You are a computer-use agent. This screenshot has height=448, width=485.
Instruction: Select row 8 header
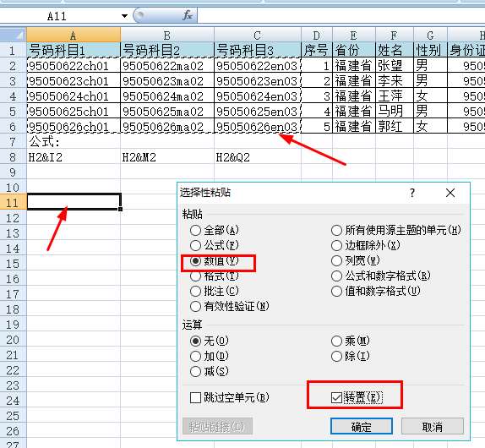pos(13,157)
